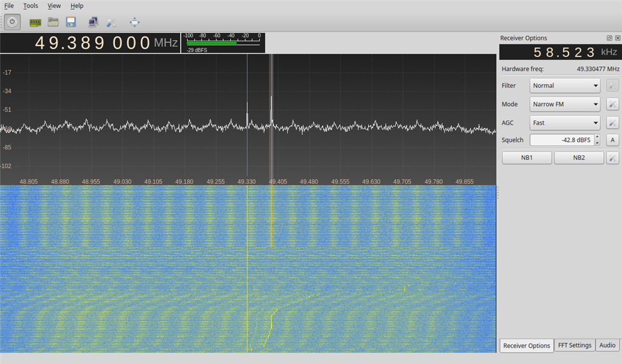Open Mode demodulator options wrench button
Image resolution: width=622 pixels, height=364 pixels.
612,104
